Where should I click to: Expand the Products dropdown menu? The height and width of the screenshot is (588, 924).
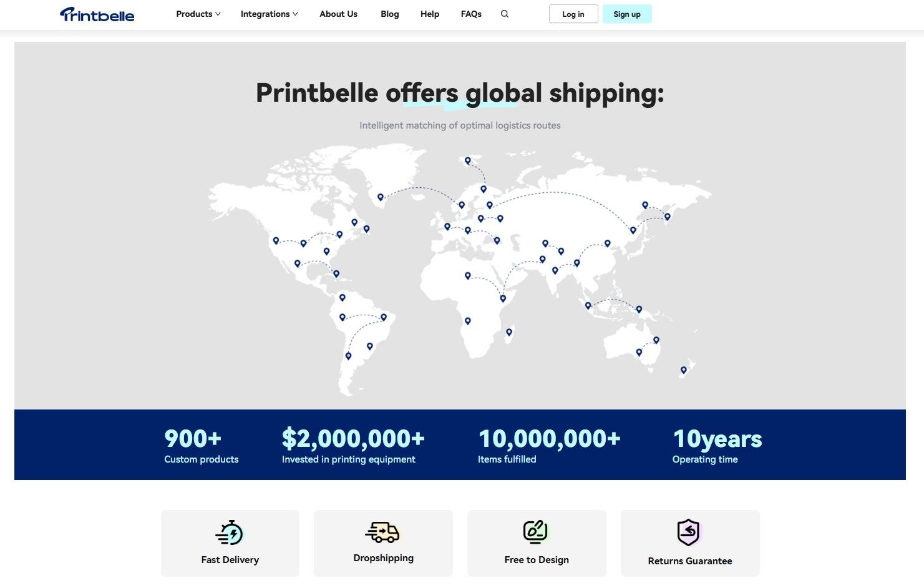click(x=198, y=14)
